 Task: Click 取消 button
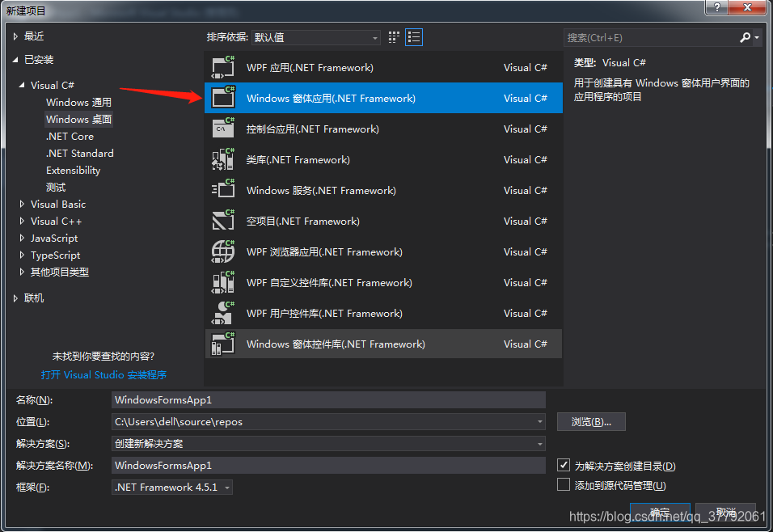[x=725, y=513]
